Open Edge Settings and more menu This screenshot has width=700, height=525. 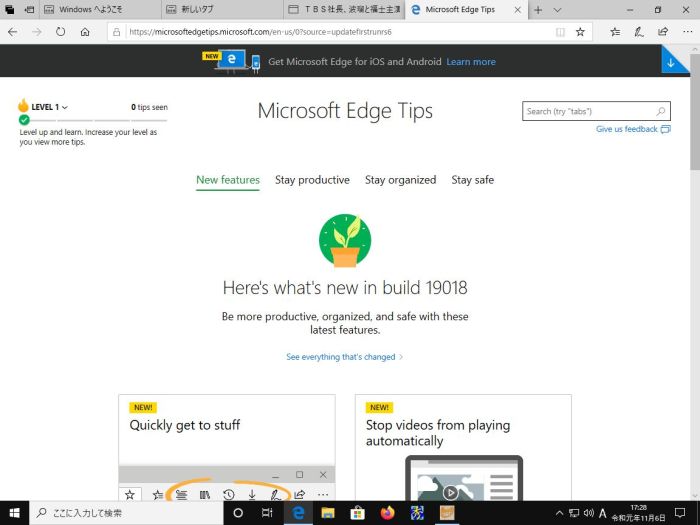pos(685,32)
